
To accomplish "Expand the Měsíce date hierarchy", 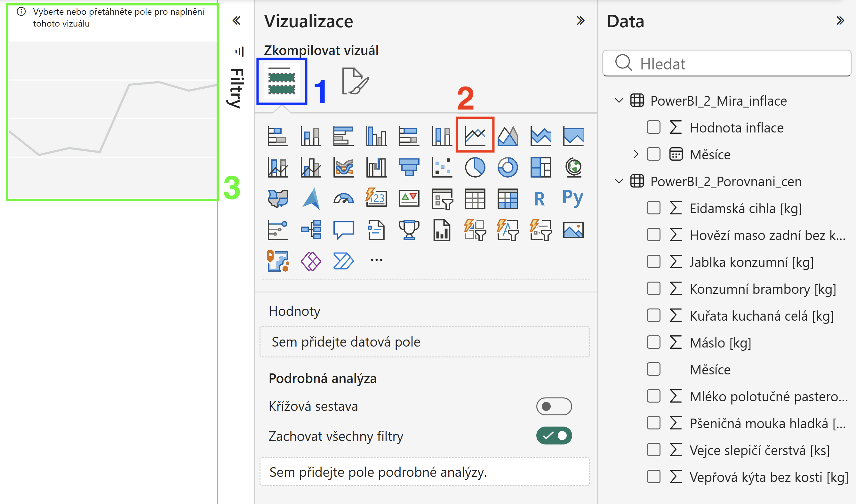I will (636, 154).
